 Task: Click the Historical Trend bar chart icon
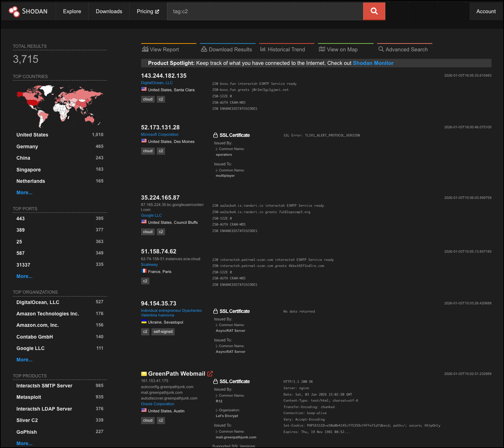click(263, 49)
